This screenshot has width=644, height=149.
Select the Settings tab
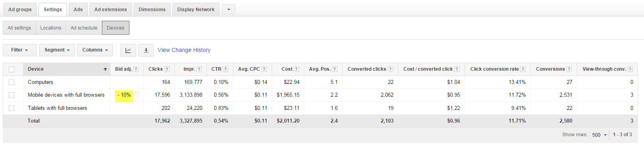coord(53,10)
